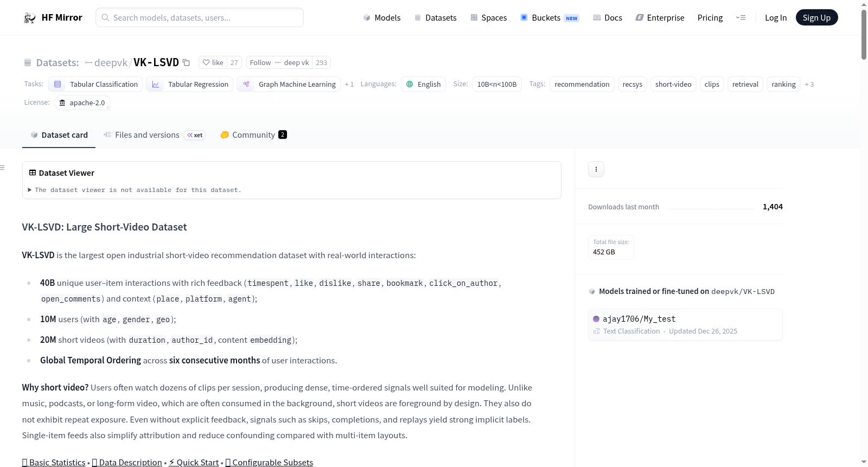Click the Downloads last month value 1,404
The width and height of the screenshot is (868, 467).
[x=773, y=207]
